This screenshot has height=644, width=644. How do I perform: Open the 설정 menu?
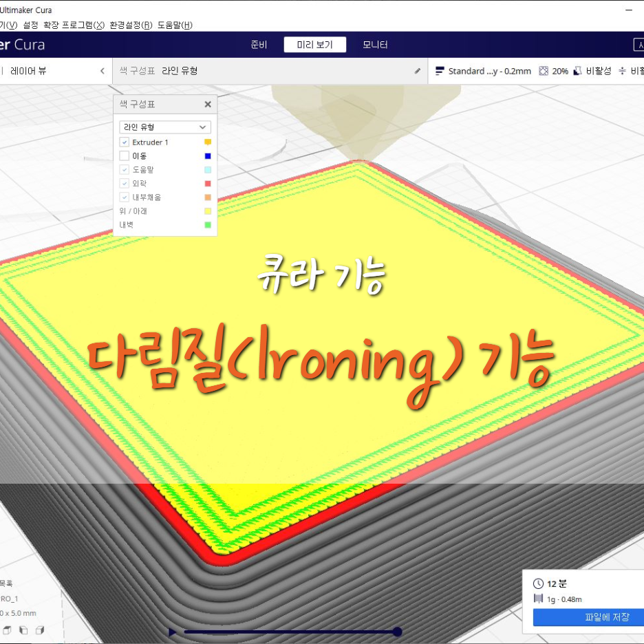[x=30, y=25]
